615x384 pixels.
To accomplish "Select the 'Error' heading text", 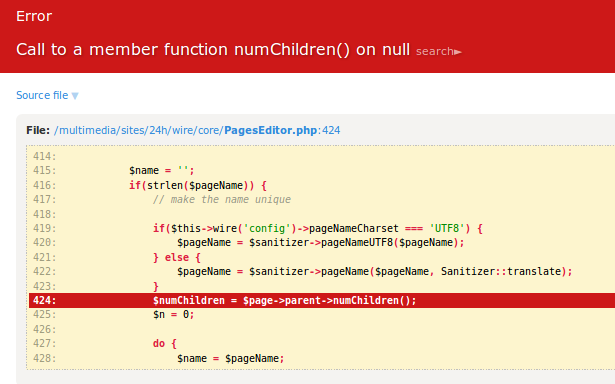I will coord(34,16).
